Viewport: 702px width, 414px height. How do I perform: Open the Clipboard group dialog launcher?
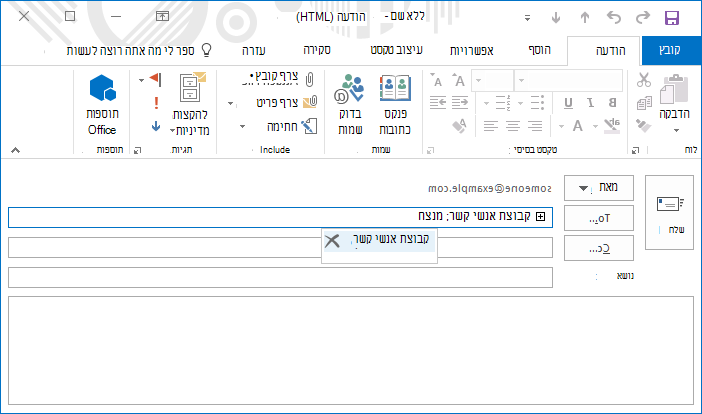635,150
